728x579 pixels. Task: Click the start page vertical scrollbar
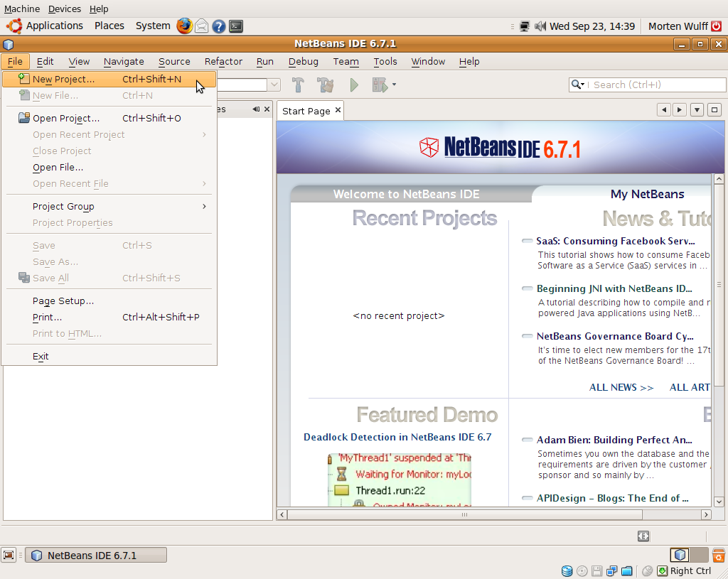(x=719, y=286)
